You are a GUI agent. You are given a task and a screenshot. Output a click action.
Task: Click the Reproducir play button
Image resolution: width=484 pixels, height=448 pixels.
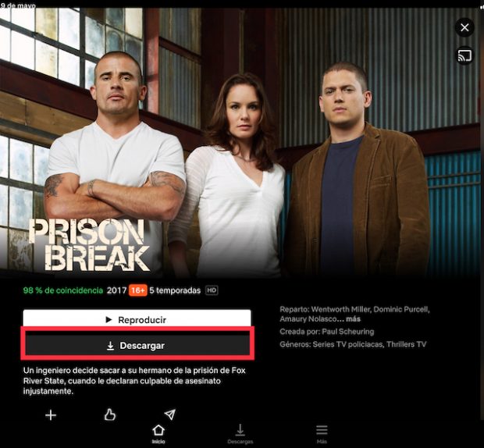pos(137,318)
